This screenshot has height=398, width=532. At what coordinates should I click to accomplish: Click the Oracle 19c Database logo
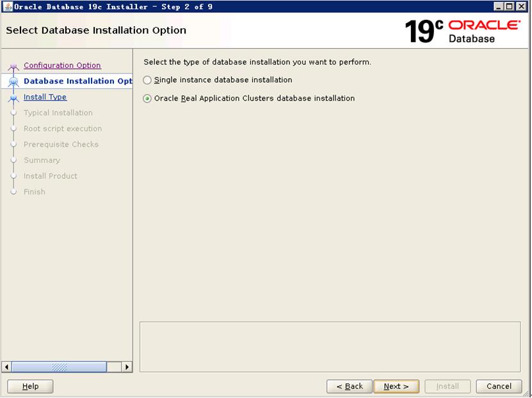[462, 31]
